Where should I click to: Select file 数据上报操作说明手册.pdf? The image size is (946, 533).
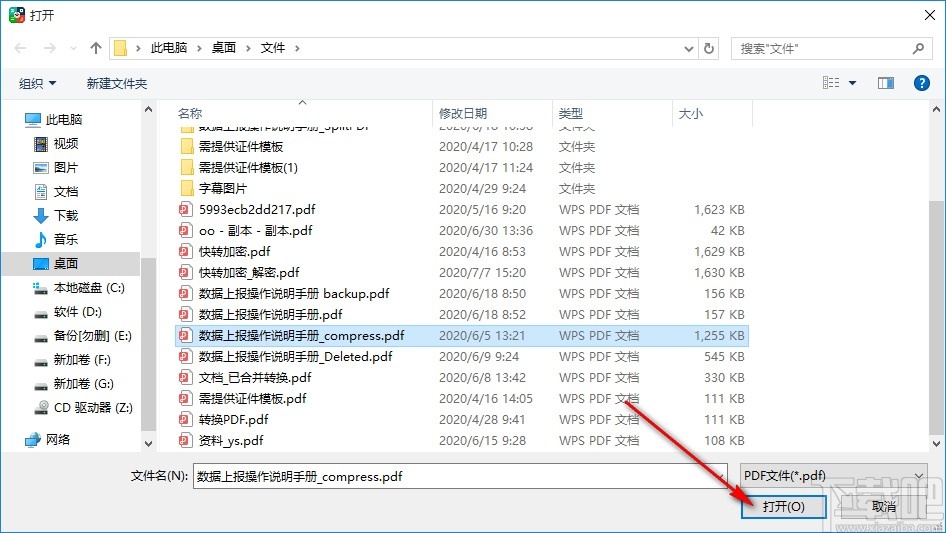[x=270, y=314]
